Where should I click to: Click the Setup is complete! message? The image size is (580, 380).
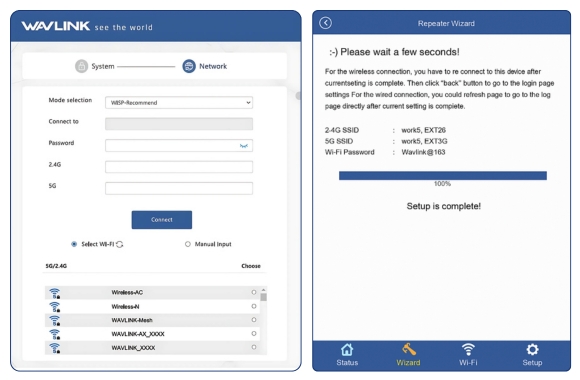444,206
